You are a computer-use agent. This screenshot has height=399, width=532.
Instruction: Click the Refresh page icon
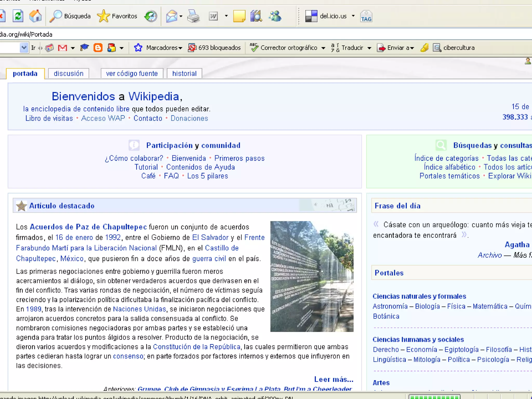coord(18,16)
